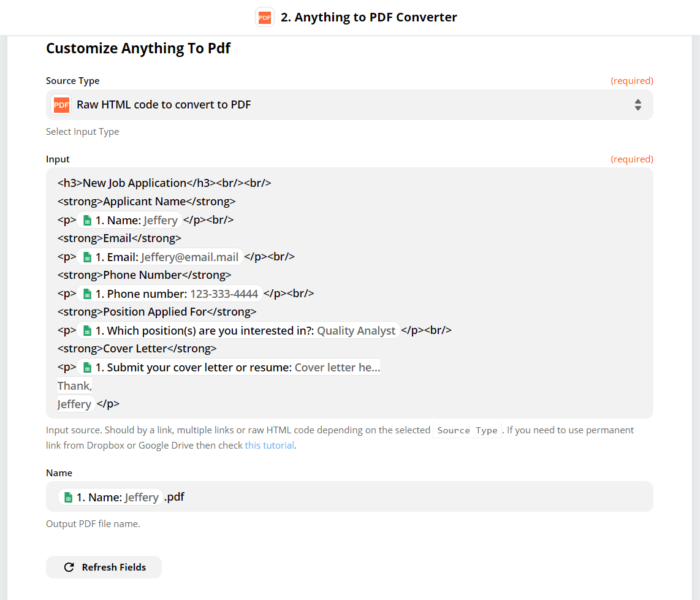Click the Refresh Fields button
Viewport: 700px width, 600px height.
(x=104, y=567)
